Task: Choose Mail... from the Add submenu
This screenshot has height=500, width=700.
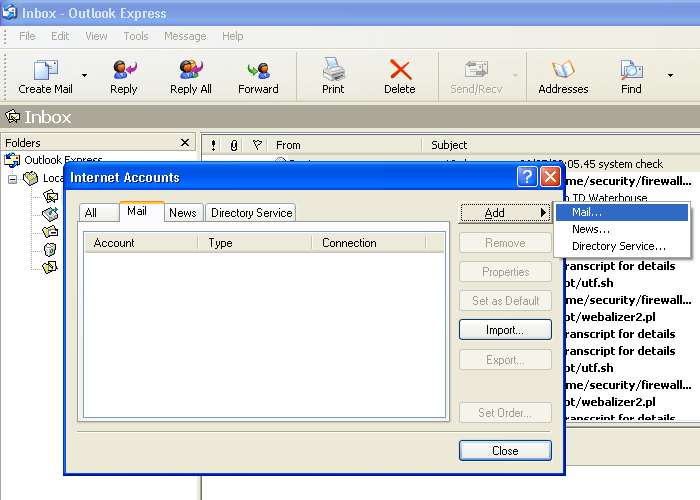Action: 621,212
